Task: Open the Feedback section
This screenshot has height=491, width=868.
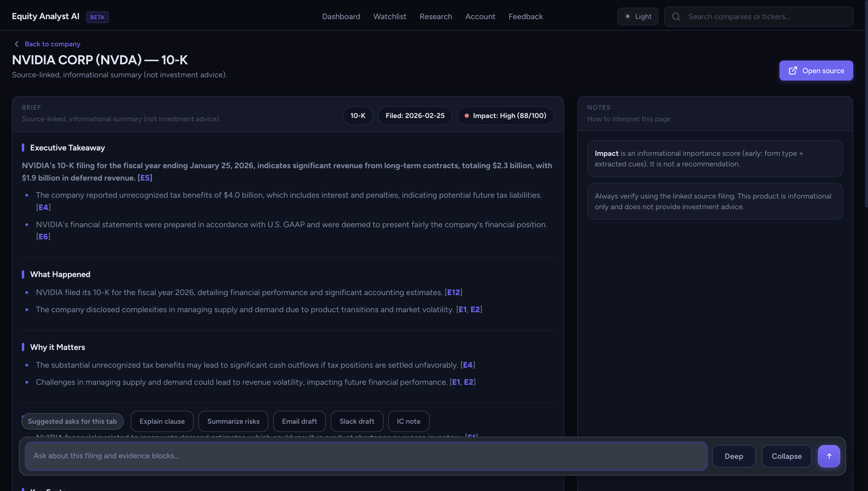Action: click(x=525, y=16)
